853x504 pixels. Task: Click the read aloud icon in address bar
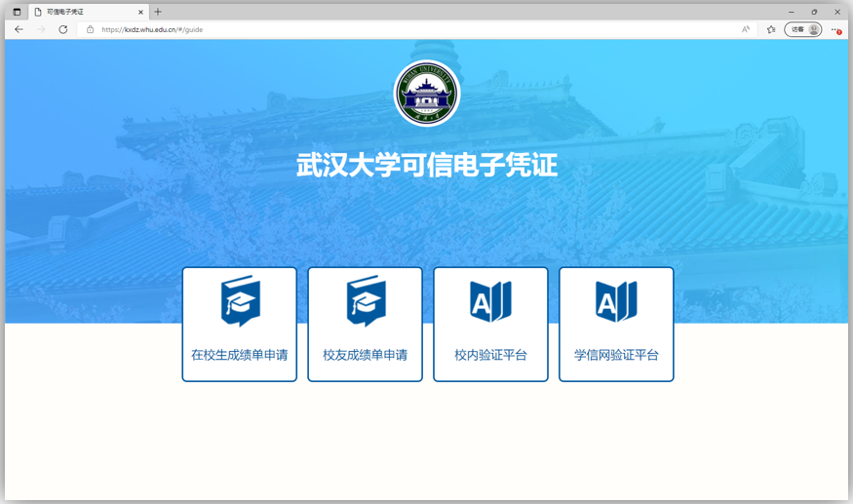pos(746,29)
